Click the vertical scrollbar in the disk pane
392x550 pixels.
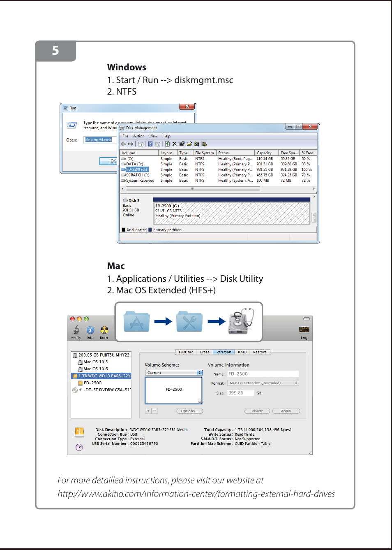point(314,216)
